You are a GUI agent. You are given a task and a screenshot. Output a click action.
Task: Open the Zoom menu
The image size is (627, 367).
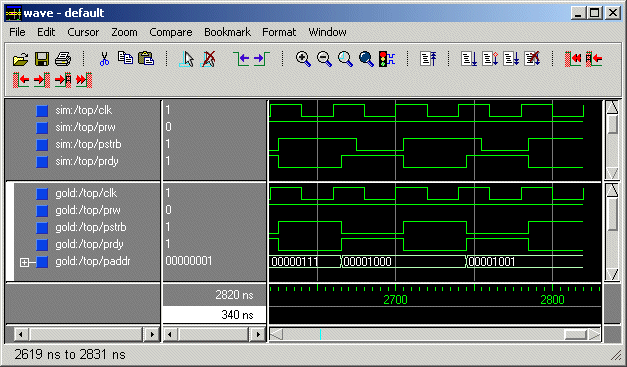[124, 32]
